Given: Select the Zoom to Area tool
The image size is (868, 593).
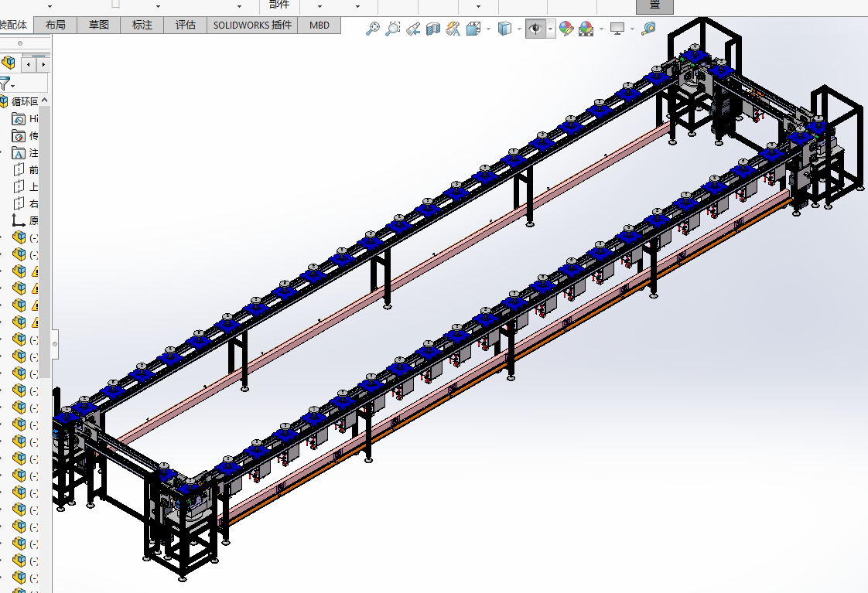Looking at the screenshot, I should tap(393, 29).
